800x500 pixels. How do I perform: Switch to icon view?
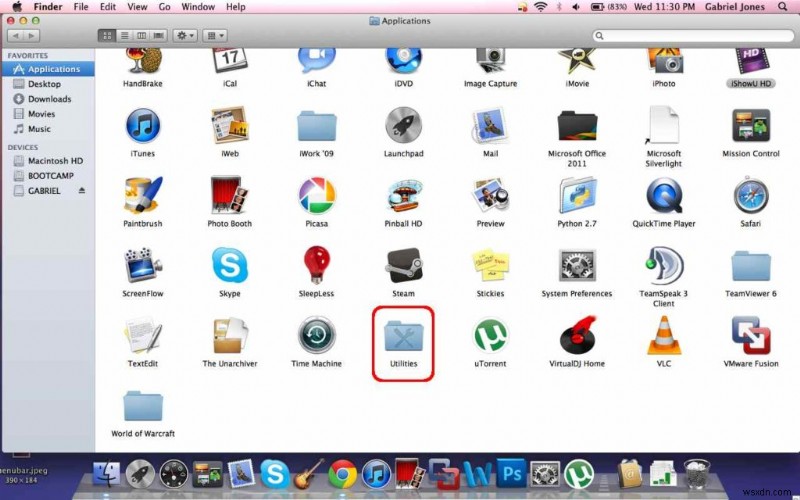click(107, 36)
